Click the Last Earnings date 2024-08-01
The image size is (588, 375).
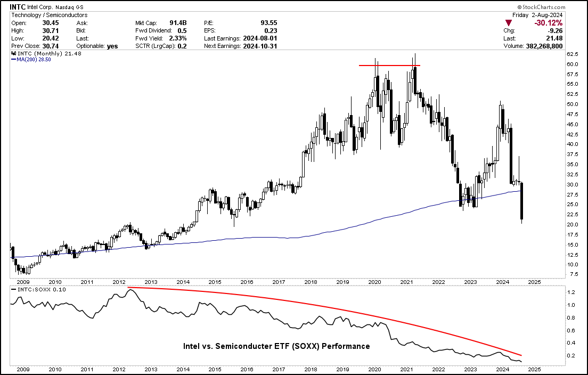[x=260, y=38]
